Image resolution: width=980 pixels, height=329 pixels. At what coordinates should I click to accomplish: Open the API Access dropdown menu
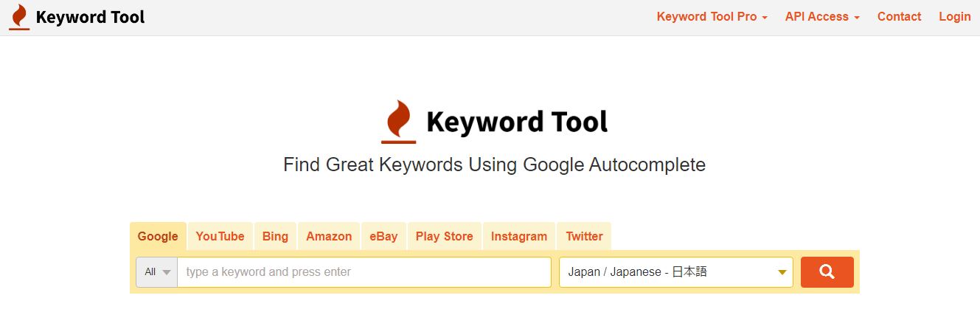pyautogui.click(x=822, y=17)
